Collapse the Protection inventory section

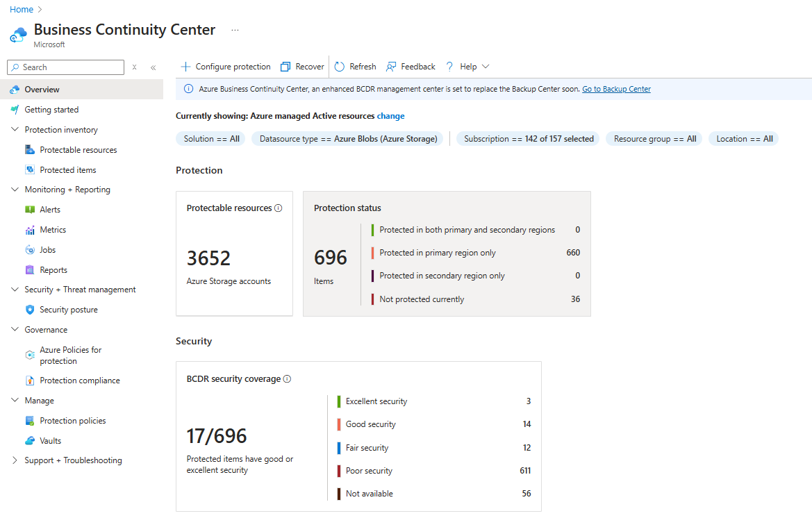(15, 130)
